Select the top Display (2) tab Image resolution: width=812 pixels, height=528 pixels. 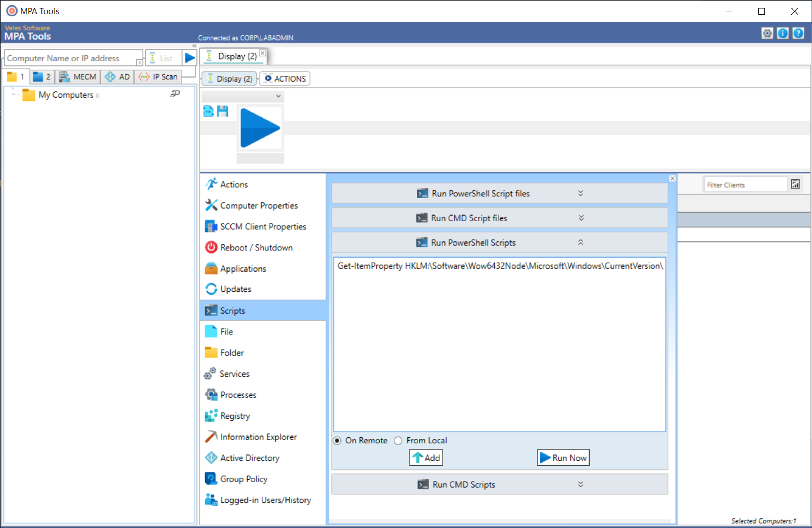coord(234,56)
